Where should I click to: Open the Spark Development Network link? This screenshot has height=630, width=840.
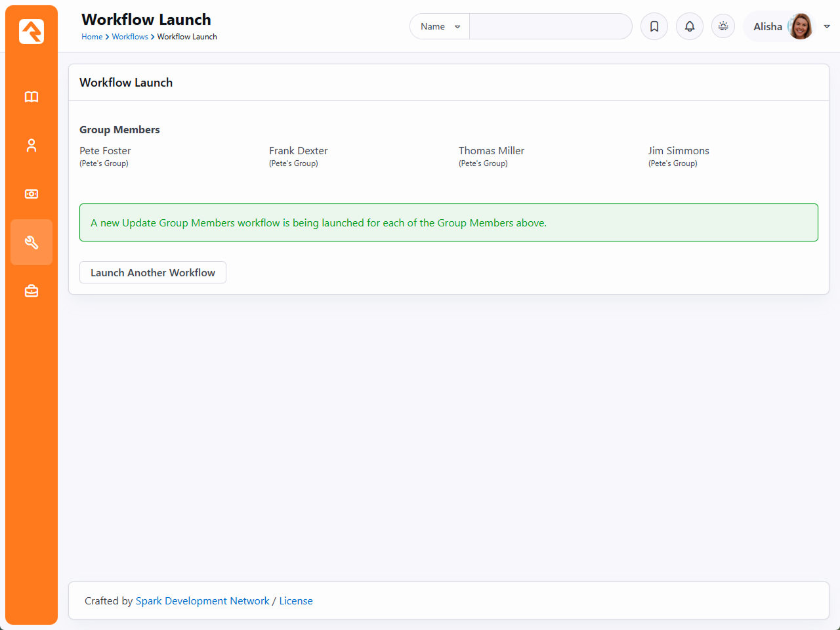(202, 601)
